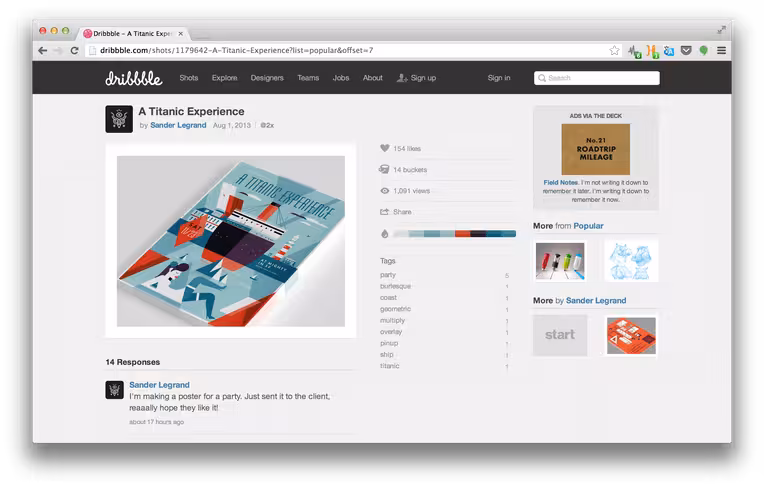Click the green balloon extension icon
The image size is (764, 488).
704,51
